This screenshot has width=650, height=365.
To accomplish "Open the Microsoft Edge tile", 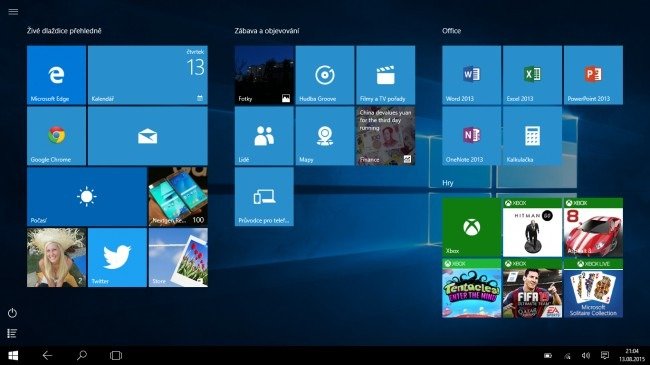I will click(56, 75).
